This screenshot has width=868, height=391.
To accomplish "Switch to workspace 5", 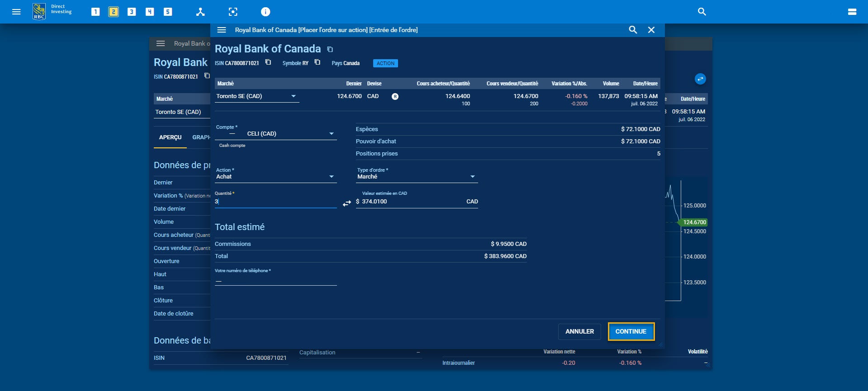I will pos(168,12).
